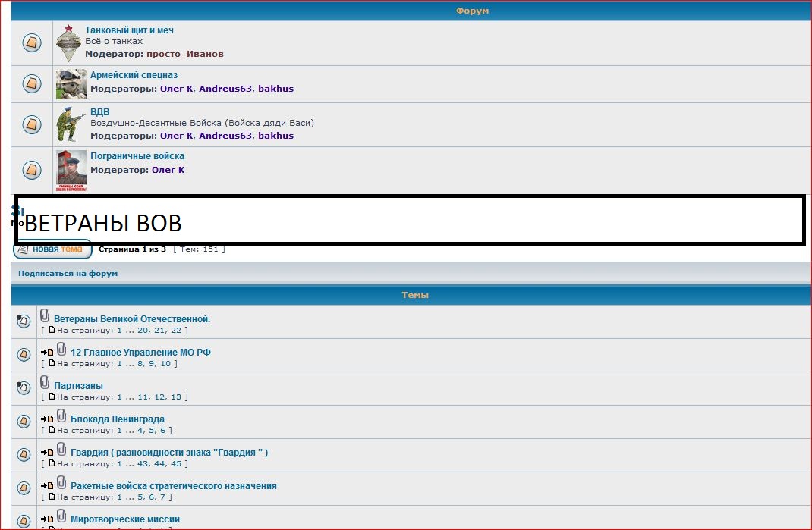Viewport: 812px width, 530px height.
Task: Open bakhus moderator profile in ВДВ row
Action: coord(275,136)
